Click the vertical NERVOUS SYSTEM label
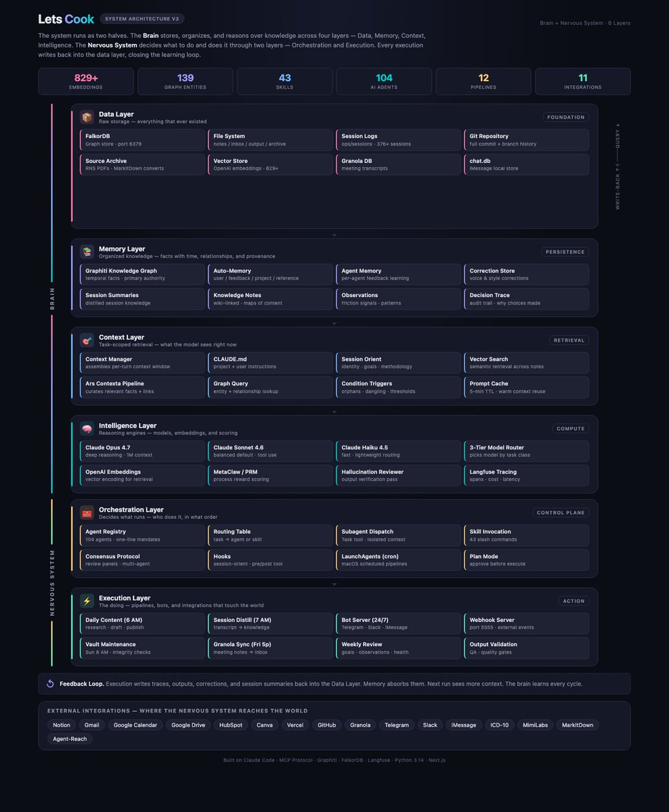The width and height of the screenshot is (669, 812). (53, 583)
